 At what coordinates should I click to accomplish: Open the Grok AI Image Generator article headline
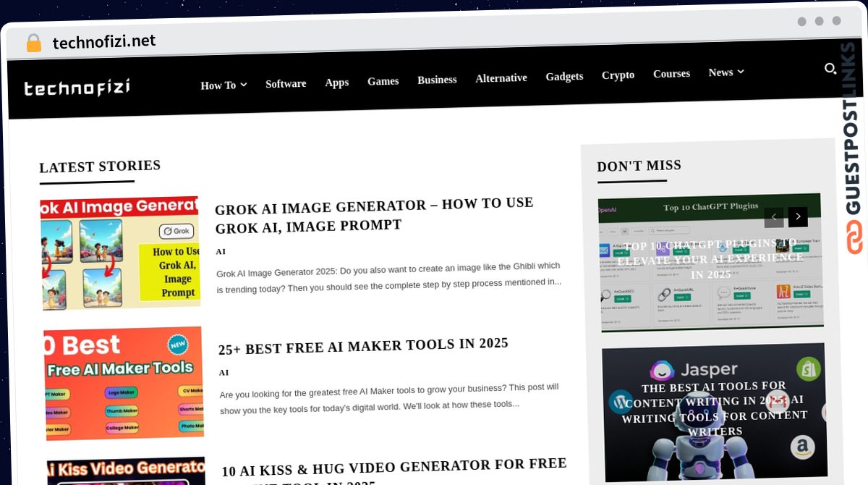point(374,215)
